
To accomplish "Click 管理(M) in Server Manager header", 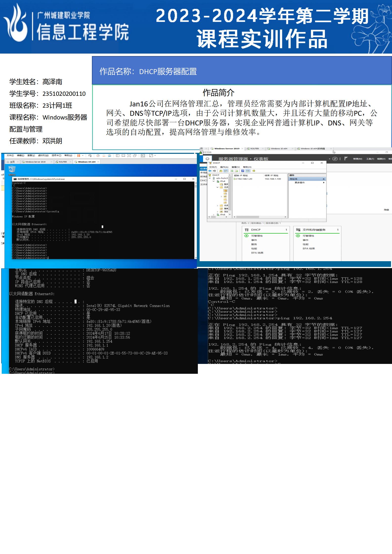I will tap(357, 159).
